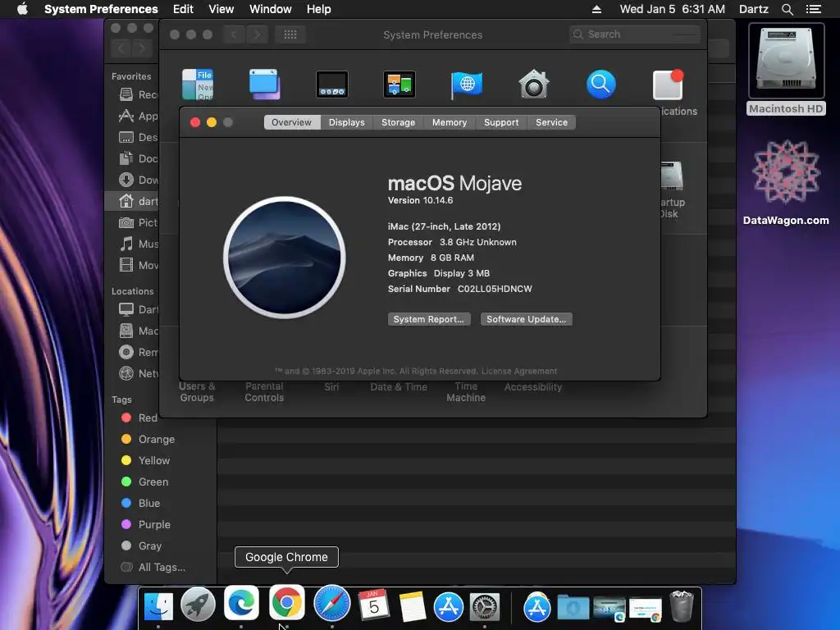Open Spotlight search in the menu bar
This screenshot has height=630, width=840.
tap(787, 9)
